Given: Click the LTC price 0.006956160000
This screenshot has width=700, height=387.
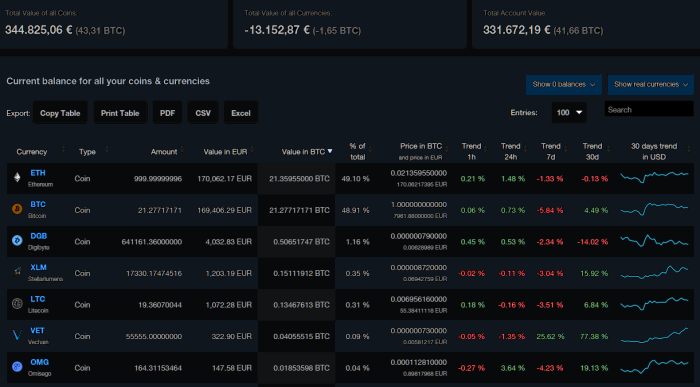Looking at the screenshot, I should (x=418, y=299).
